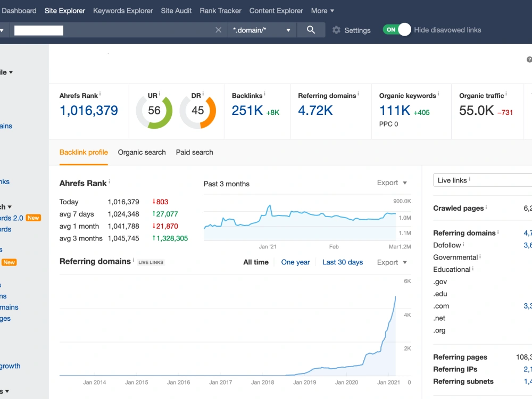Open the *.domain/* mode dropdown
The image size is (532, 399).
pyautogui.click(x=262, y=30)
